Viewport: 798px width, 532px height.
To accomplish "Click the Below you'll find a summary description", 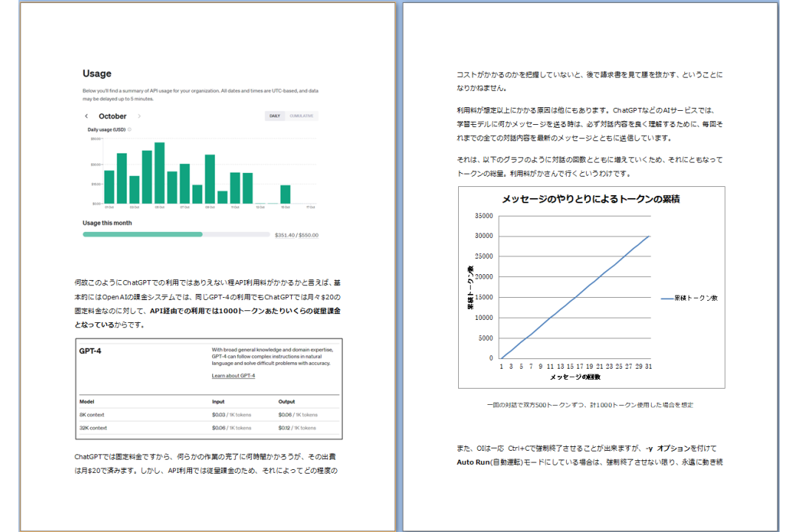I will 200,95.
